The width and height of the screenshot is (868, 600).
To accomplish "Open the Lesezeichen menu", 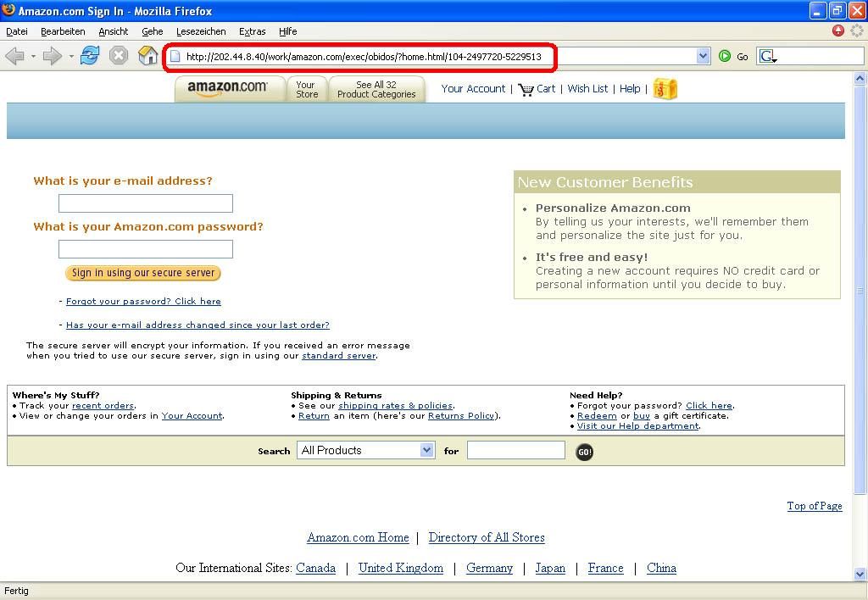I will [x=201, y=31].
